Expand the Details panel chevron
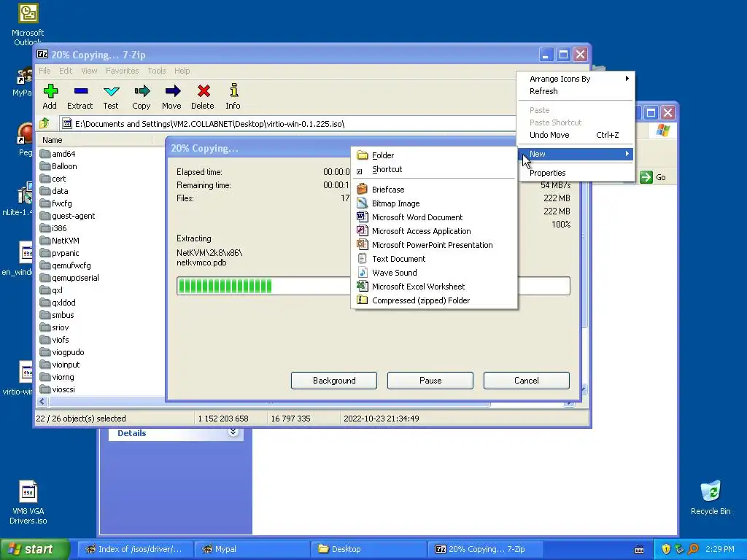 233,432
